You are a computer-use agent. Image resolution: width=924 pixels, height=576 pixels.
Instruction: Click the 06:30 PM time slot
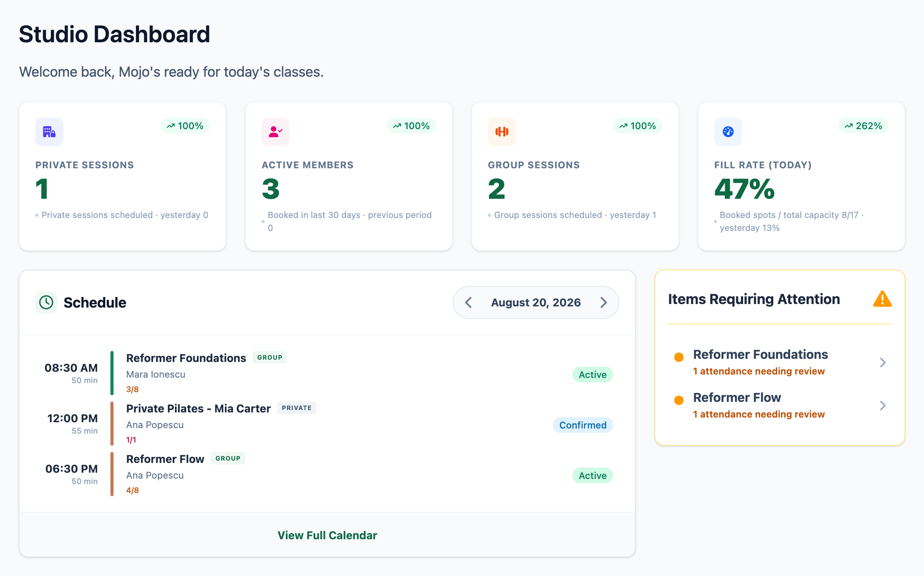click(72, 469)
